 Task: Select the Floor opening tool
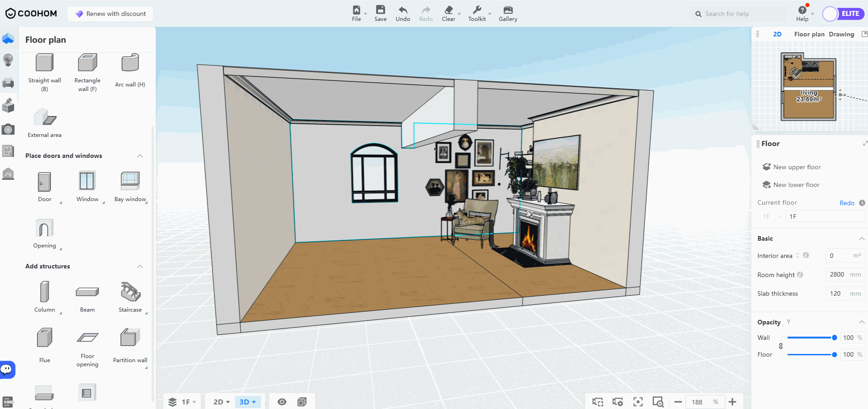[x=87, y=338]
